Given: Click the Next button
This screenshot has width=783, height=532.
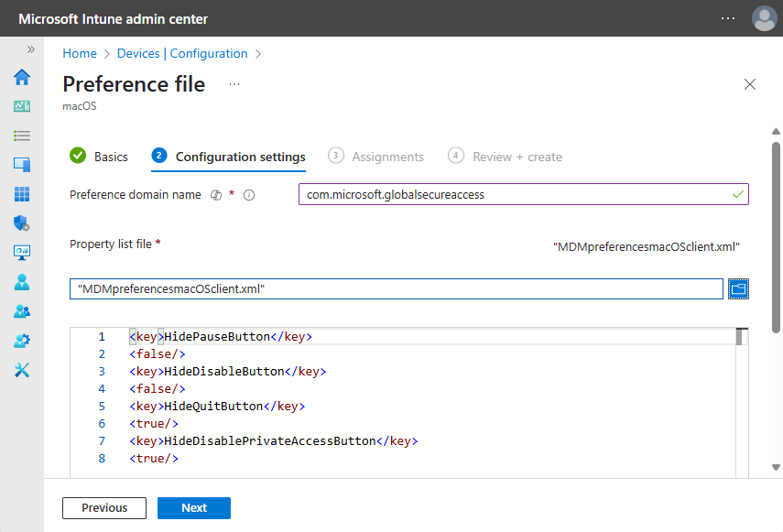Looking at the screenshot, I should 193,507.
